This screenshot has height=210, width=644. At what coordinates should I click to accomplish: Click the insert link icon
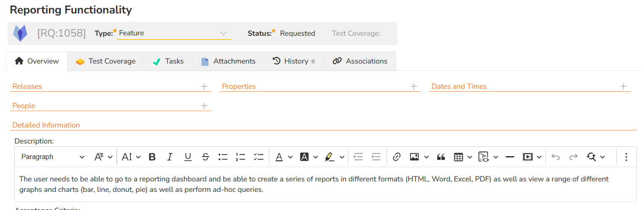397,157
